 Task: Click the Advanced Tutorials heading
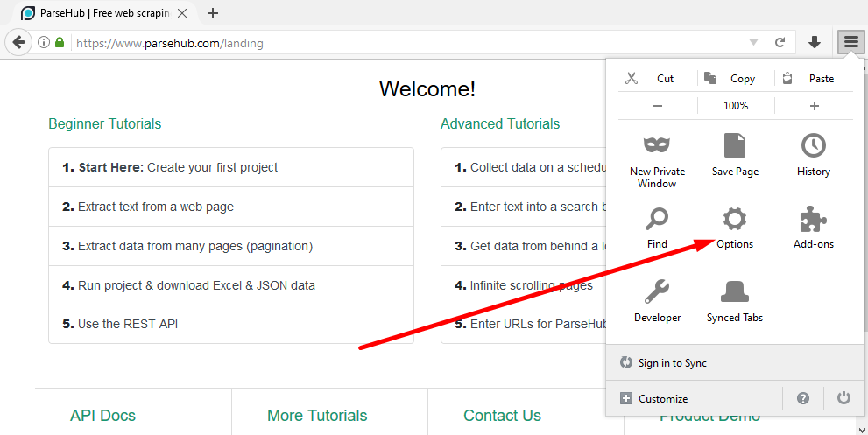(x=500, y=123)
